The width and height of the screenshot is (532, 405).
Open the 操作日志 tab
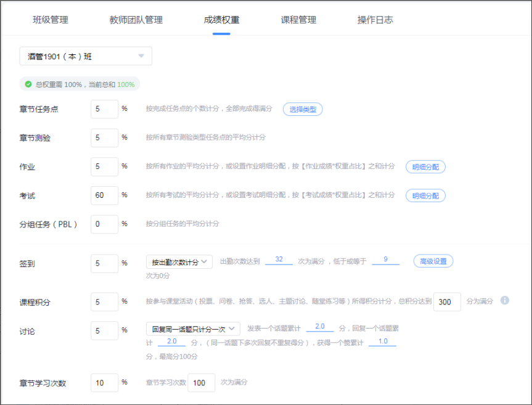tap(375, 20)
